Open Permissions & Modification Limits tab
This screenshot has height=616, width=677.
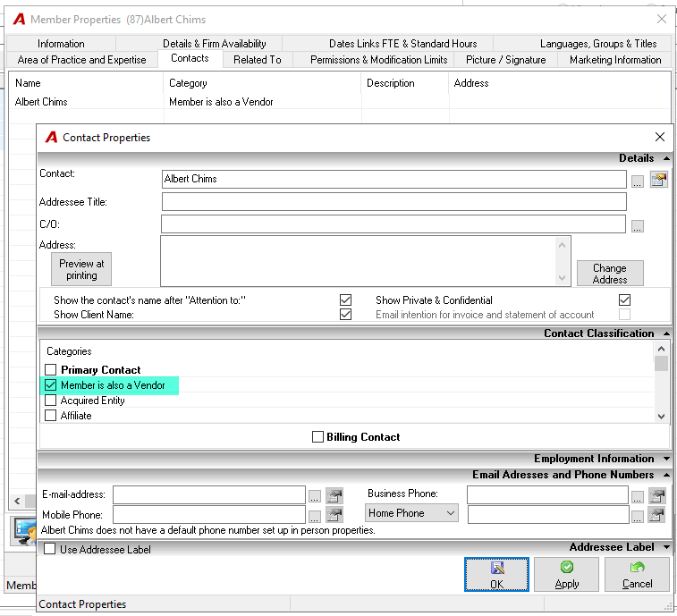pos(378,60)
